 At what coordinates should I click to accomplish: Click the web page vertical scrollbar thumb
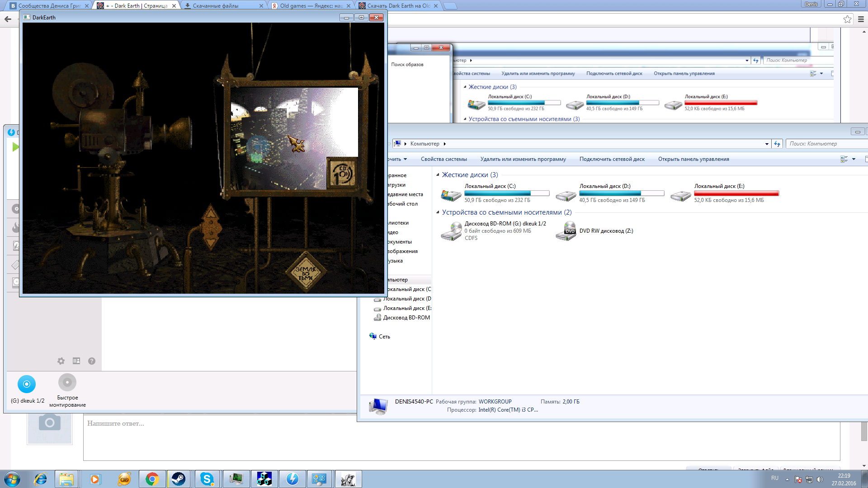point(864,431)
